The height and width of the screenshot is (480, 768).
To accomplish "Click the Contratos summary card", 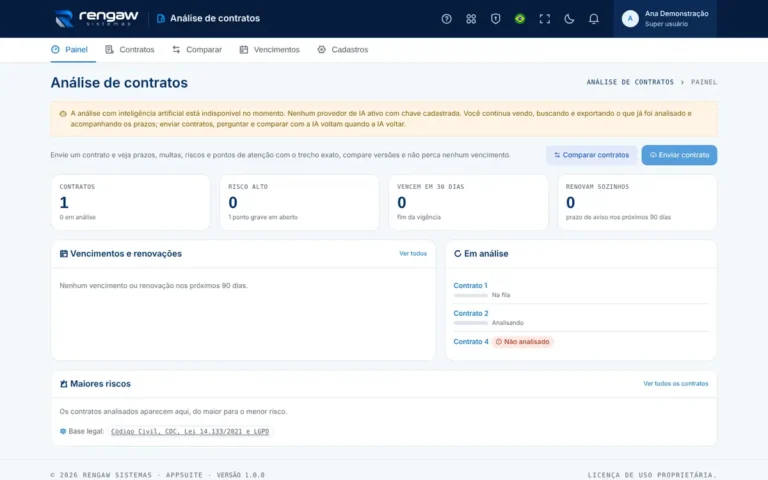I will click(130, 202).
